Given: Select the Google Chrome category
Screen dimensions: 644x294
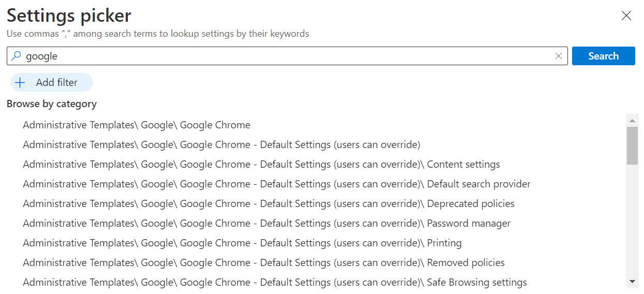Looking at the screenshot, I should (x=137, y=125).
